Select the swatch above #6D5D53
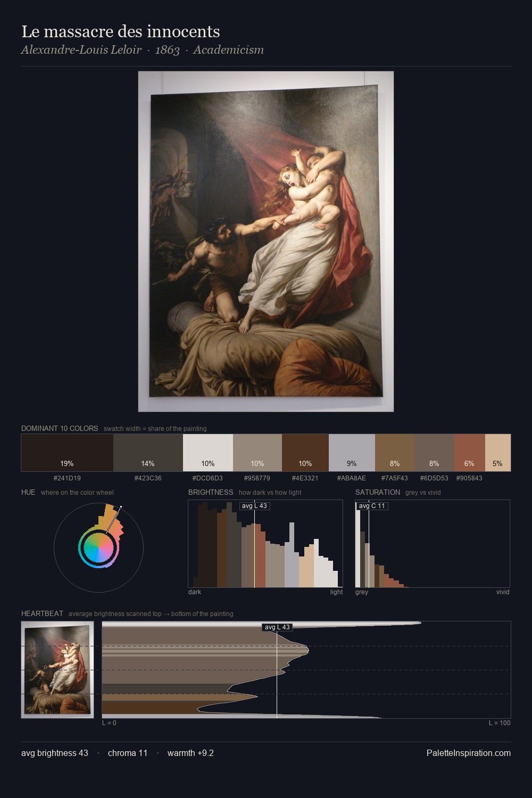The width and height of the screenshot is (532, 798). 434,453
